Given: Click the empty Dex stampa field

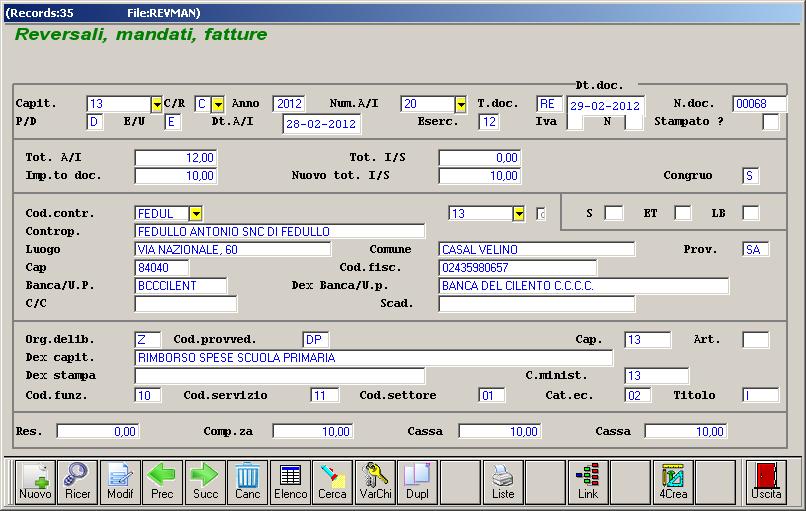Looking at the screenshot, I should tap(280, 376).
